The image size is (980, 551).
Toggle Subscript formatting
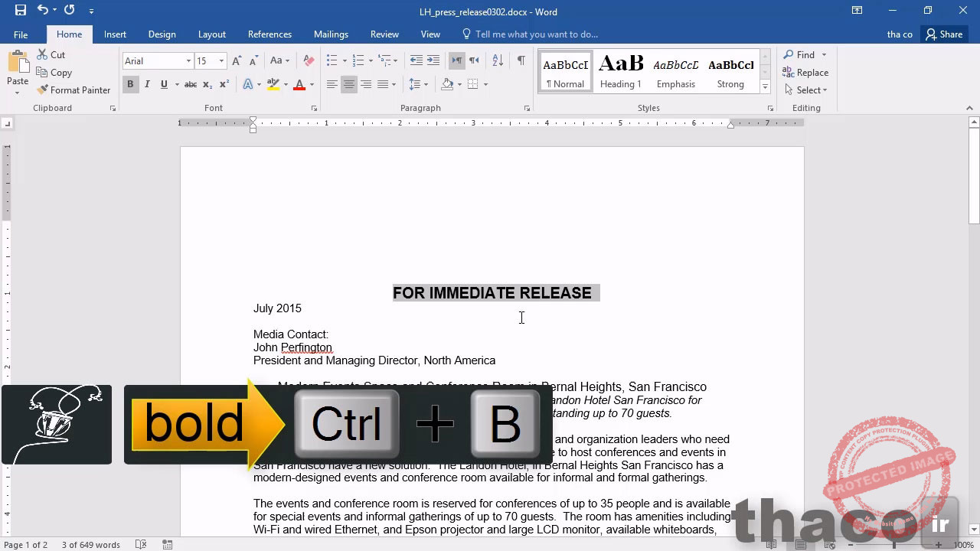coord(207,84)
